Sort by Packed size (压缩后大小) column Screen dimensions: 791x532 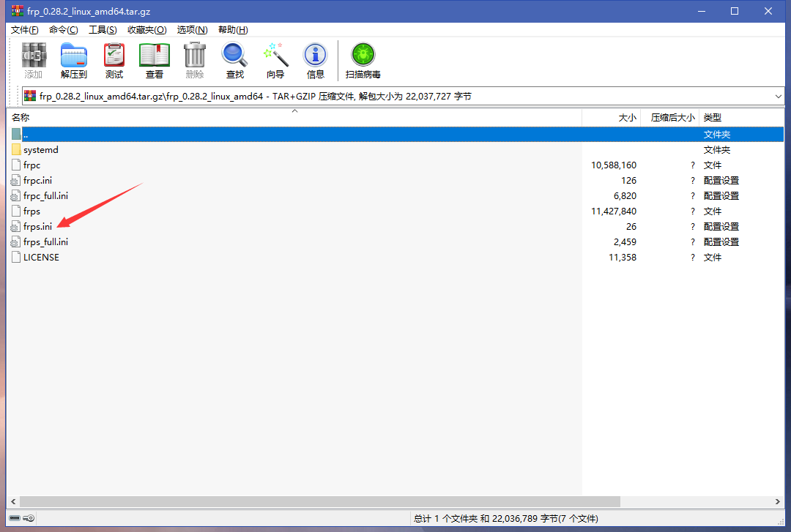669,118
